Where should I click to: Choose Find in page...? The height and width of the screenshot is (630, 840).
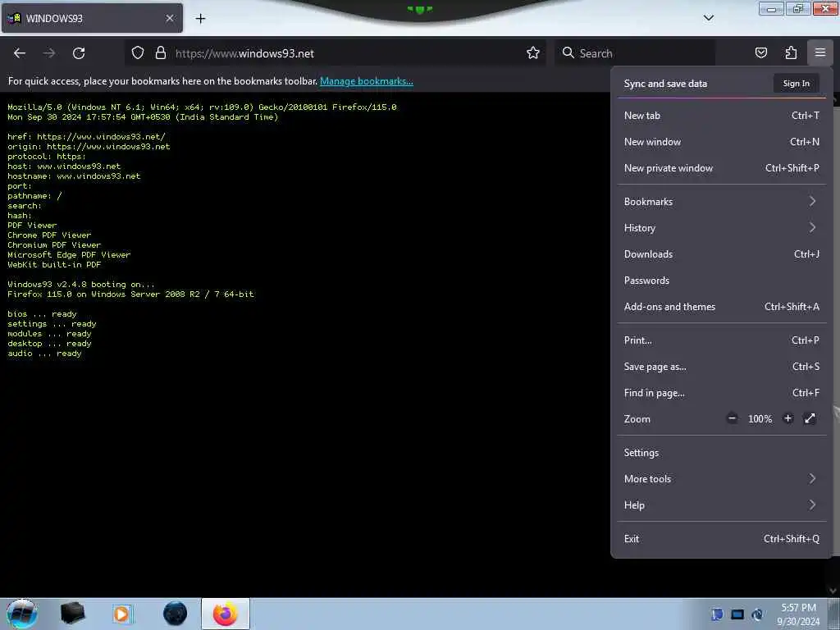[x=721, y=393]
